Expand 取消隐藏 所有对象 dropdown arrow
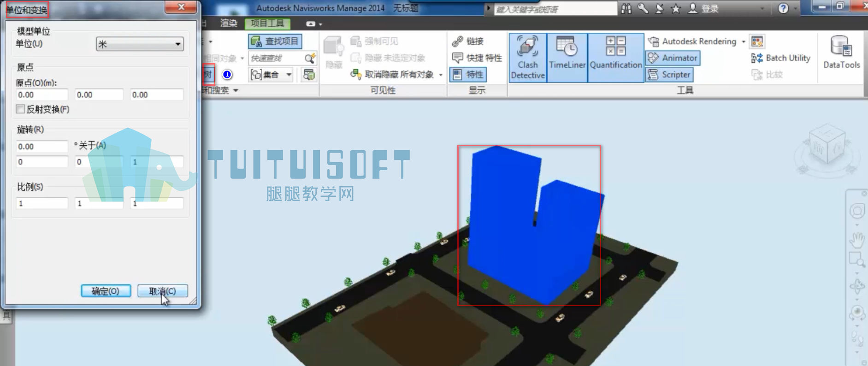Image resolution: width=868 pixels, height=366 pixels. coord(441,75)
